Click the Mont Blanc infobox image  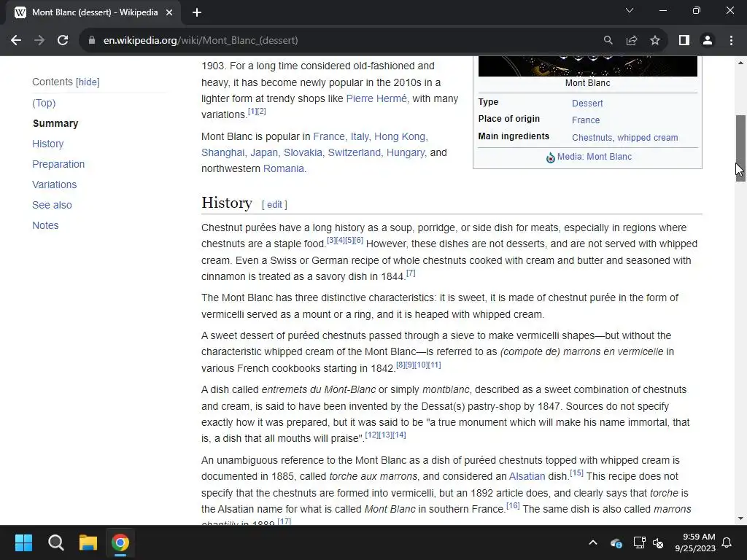[x=587, y=66]
